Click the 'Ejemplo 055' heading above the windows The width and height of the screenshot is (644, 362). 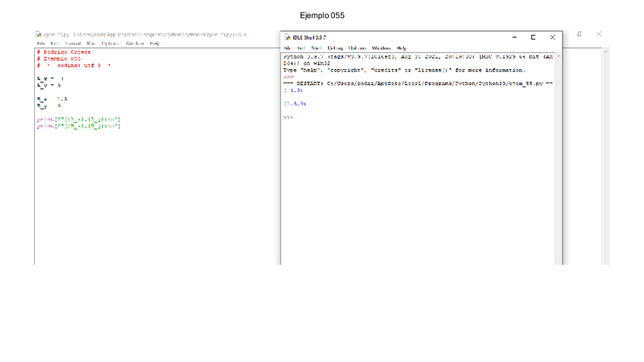pos(322,16)
